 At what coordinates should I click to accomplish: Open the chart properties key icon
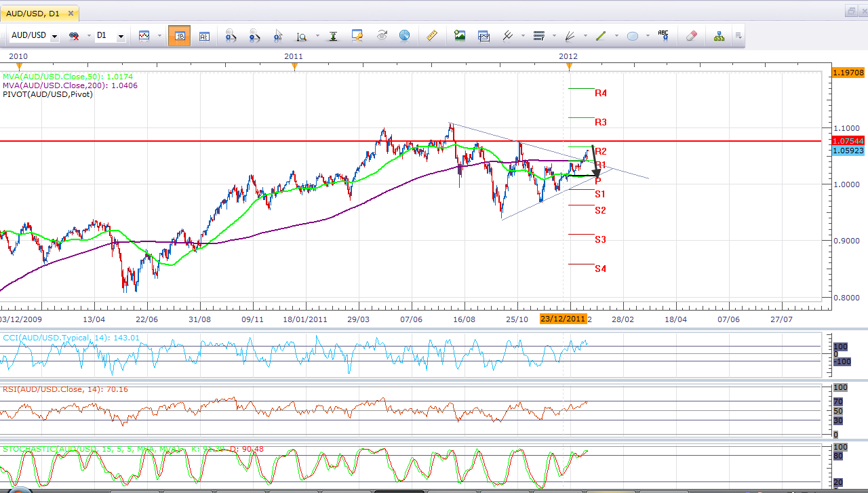(357, 36)
